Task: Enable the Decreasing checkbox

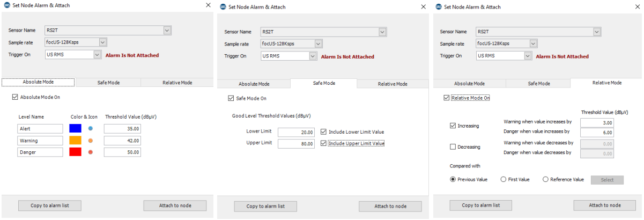Action: click(453, 146)
